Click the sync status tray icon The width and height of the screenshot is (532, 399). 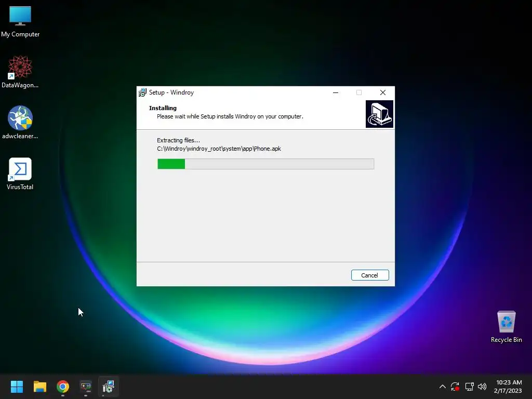tap(455, 387)
